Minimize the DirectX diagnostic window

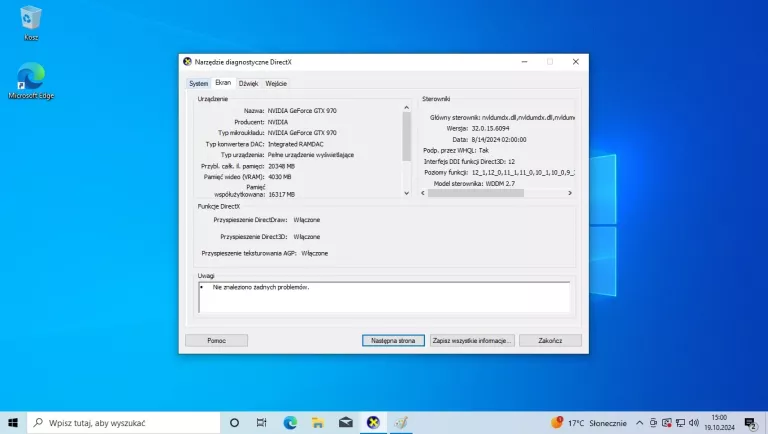(525, 62)
